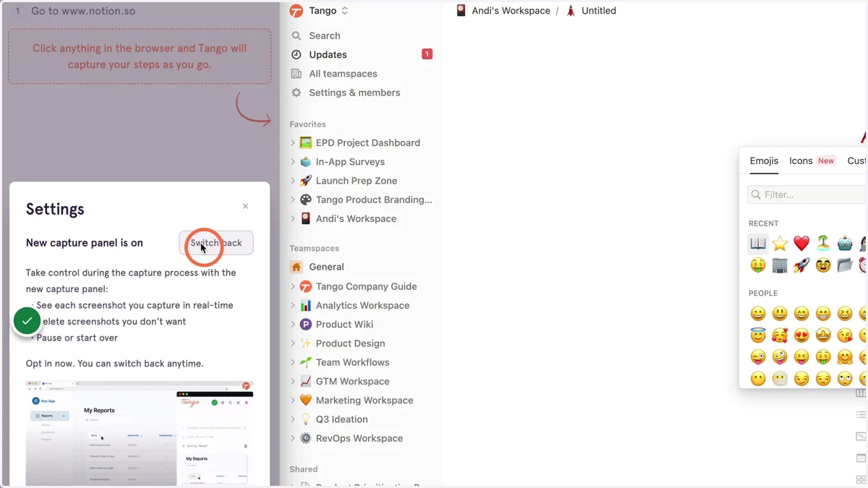The height and width of the screenshot is (488, 868).
Task: Open Updates in the sidebar
Action: [x=328, y=54]
